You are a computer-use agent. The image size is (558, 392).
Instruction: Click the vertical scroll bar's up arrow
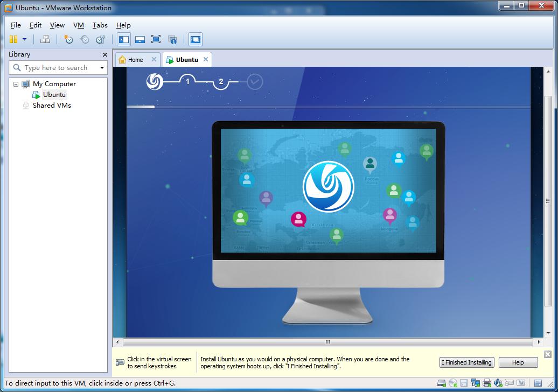[x=548, y=72]
